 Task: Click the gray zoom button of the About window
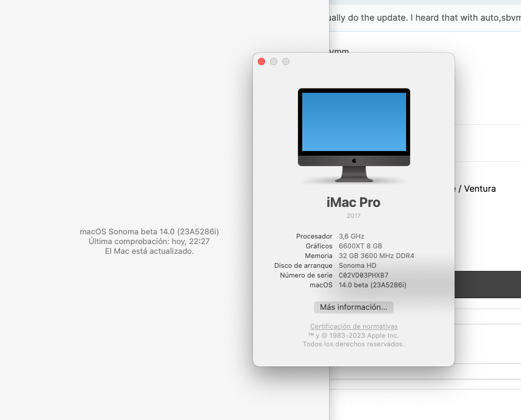(x=286, y=61)
